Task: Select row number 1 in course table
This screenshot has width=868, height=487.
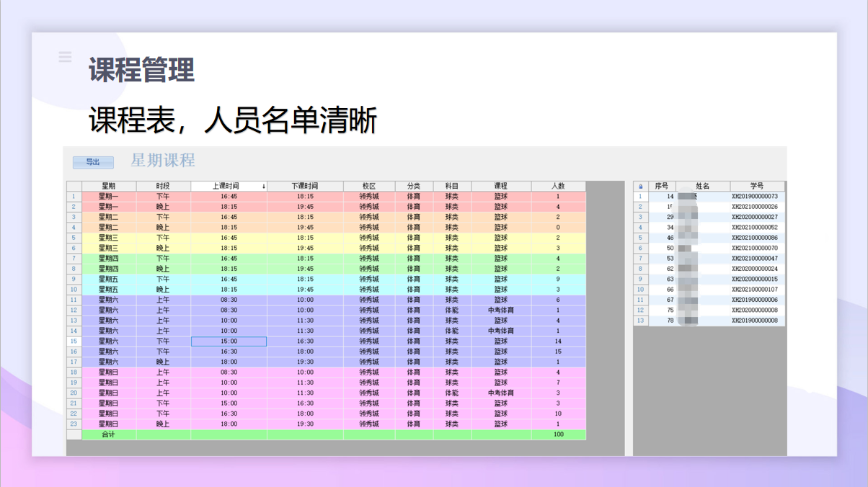Action: click(x=74, y=196)
